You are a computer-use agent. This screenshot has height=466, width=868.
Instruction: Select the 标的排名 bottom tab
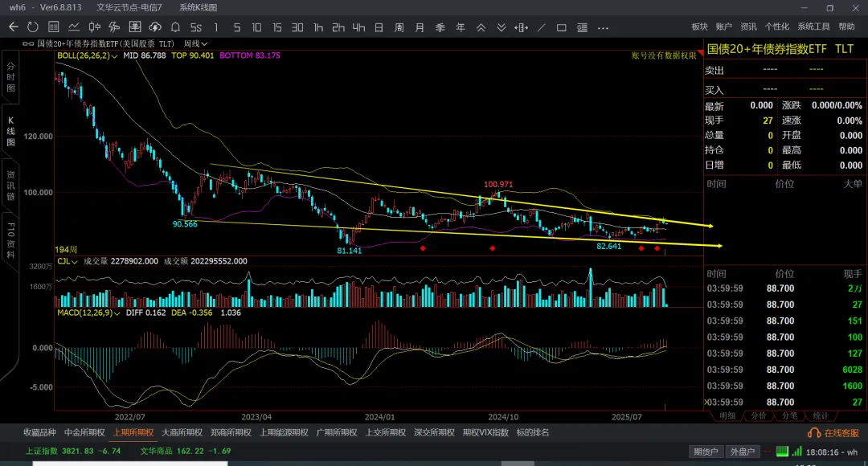[x=533, y=433]
